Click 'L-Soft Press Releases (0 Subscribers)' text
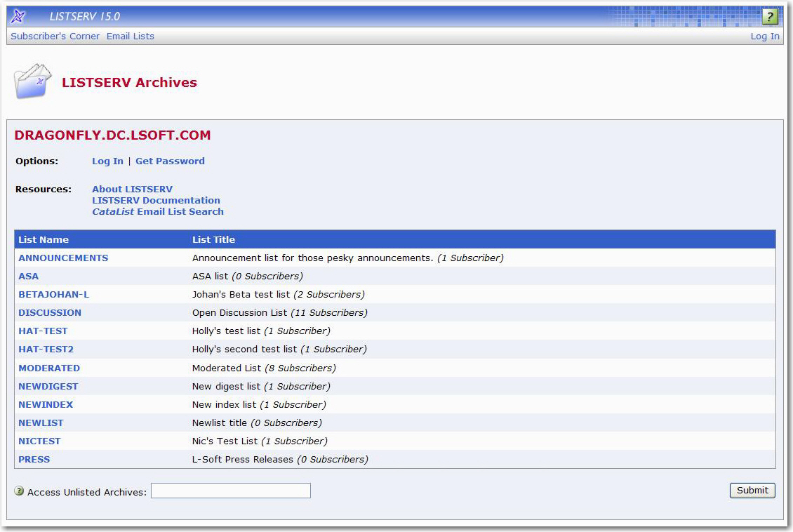 coord(280,459)
